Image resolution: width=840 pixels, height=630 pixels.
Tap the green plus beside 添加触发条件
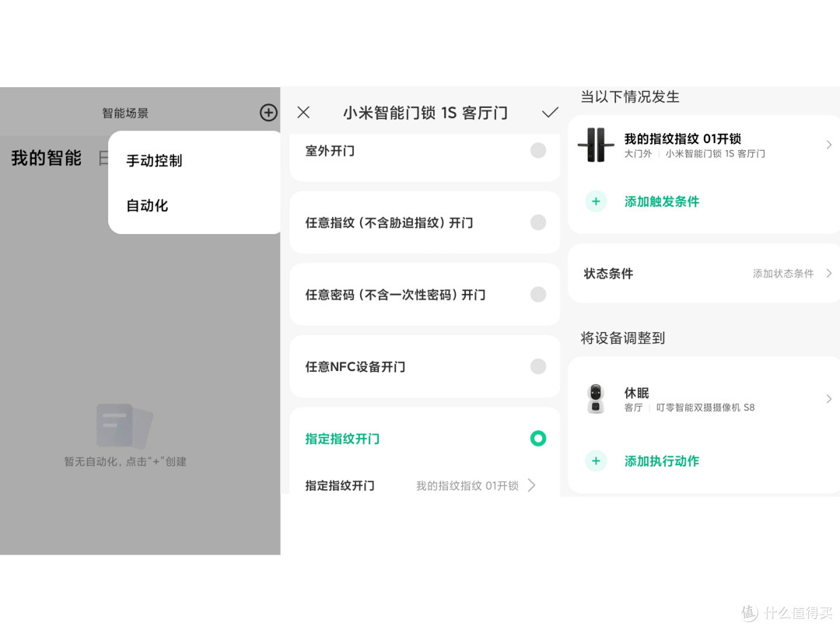click(596, 201)
